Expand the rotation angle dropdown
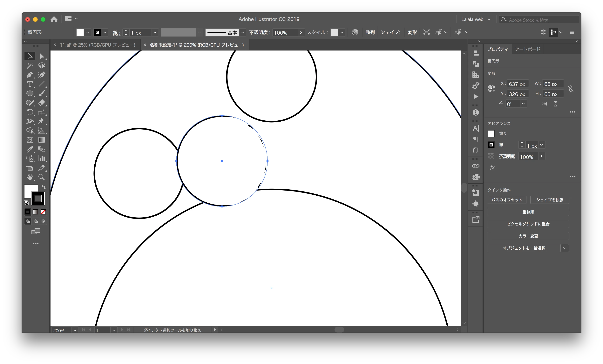The height and width of the screenshot is (364, 603). [523, 104]
